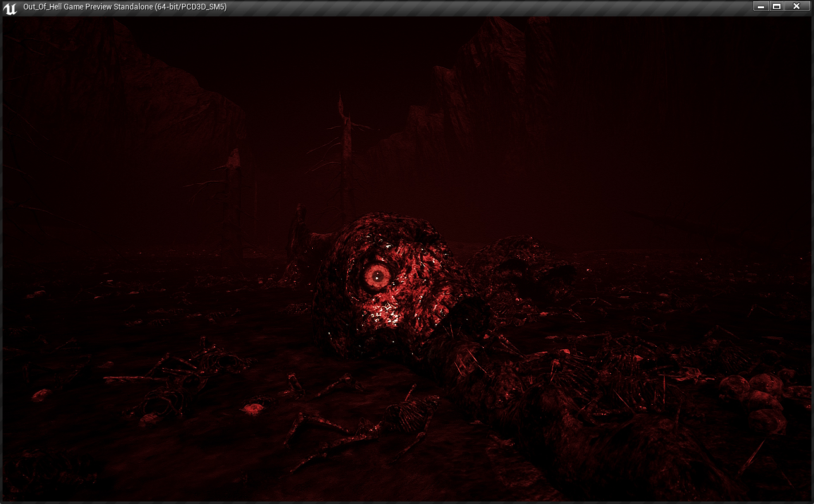Viewport: 814px width, 504px height.
Task: Maximize the game preview window
Action: (x=777, y=6)
